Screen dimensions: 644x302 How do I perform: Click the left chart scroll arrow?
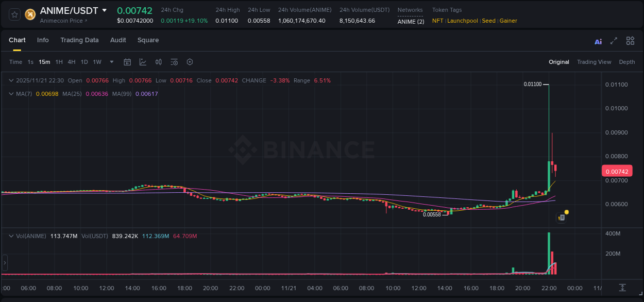pyautogui.click(x=4, y=263)
